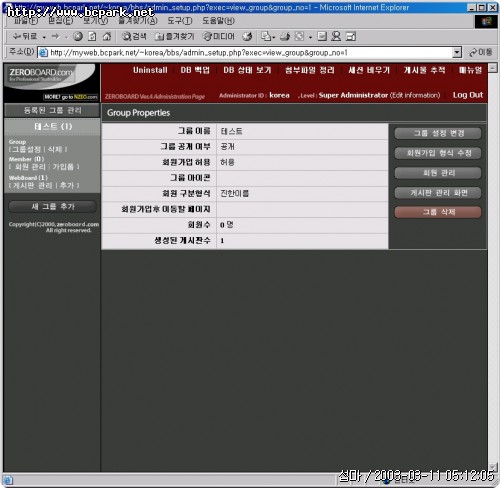Expand the Edit icon dropdown arrow

point(310,37)
